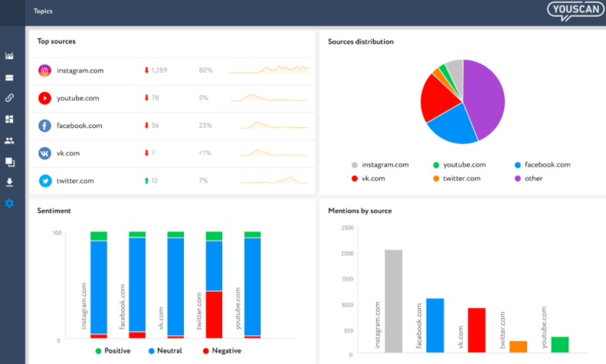Click the Sentiment panel title
The image size is (606, 364).
click(x=54, y=211)
